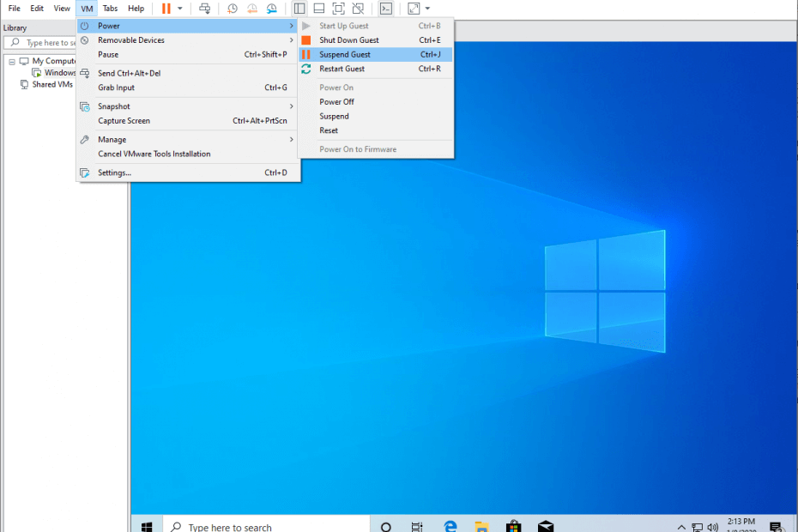Collapse the My Computer tree node
Viewport: 798px width, 532px height.
point(12,62)
